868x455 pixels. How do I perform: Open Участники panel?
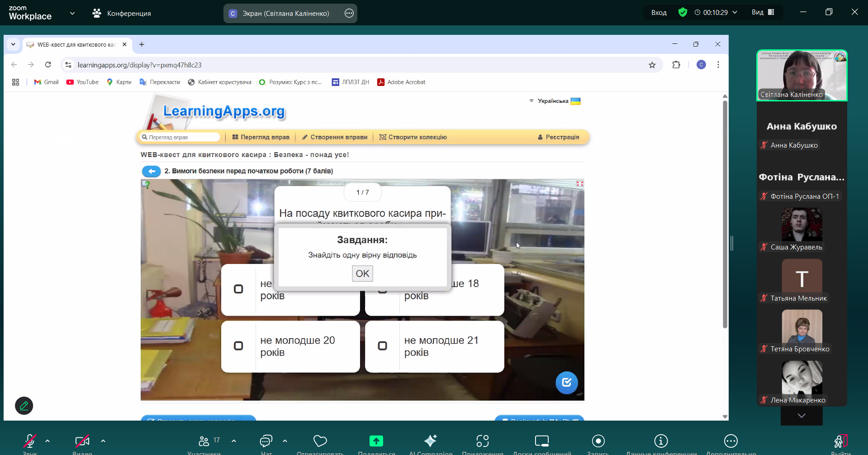click(x=204, y=442)
